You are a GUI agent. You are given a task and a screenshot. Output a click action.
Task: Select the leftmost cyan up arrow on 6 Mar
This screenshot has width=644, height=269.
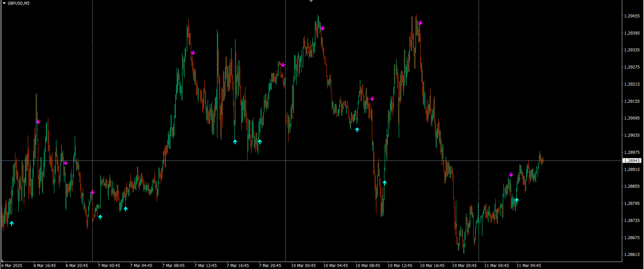point(12,223)
